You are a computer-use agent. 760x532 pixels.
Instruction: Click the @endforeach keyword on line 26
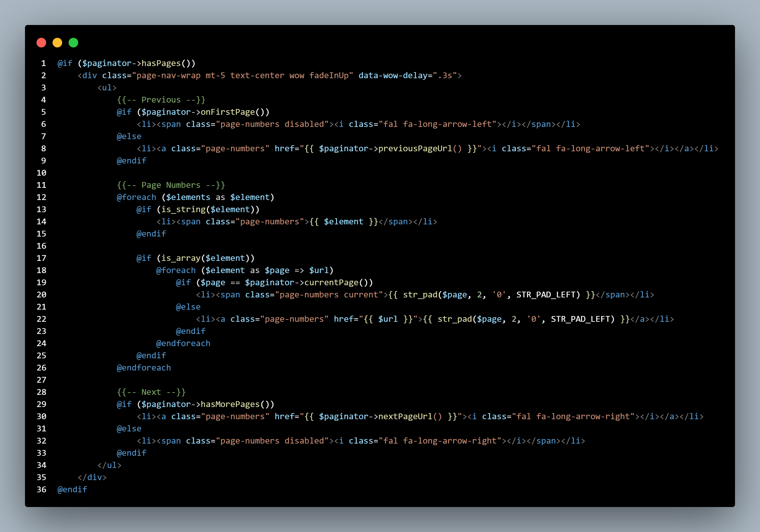144,368
